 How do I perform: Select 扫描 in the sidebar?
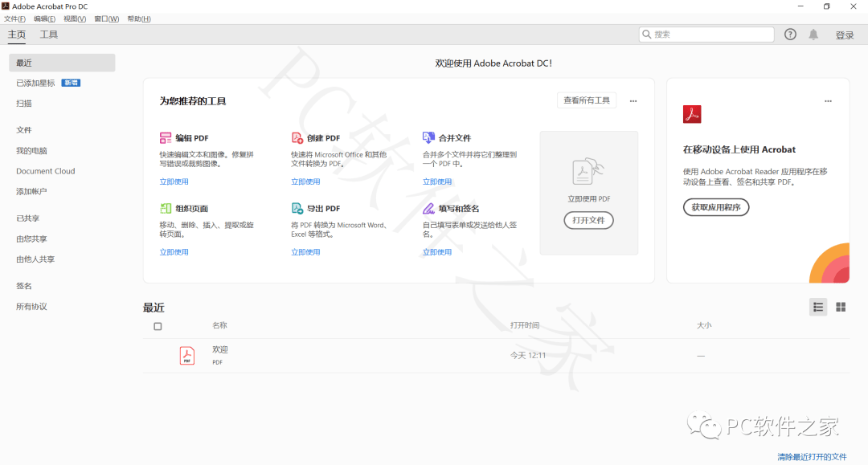[x=24, y=104]
